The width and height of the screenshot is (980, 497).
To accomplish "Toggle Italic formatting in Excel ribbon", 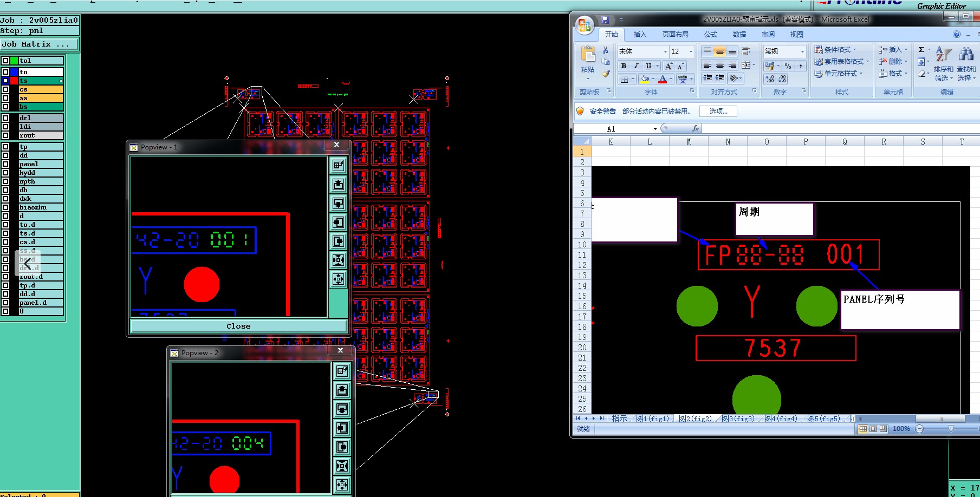I will tap(636, 66).
